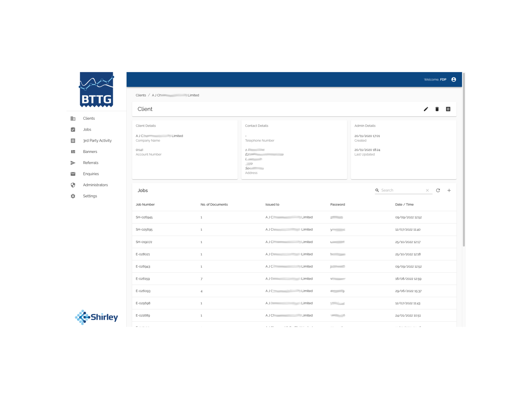The height and width of the screenshot is (399, 532).
Task: Add a new job with plus icon
Action: click(x=449, y=190)
